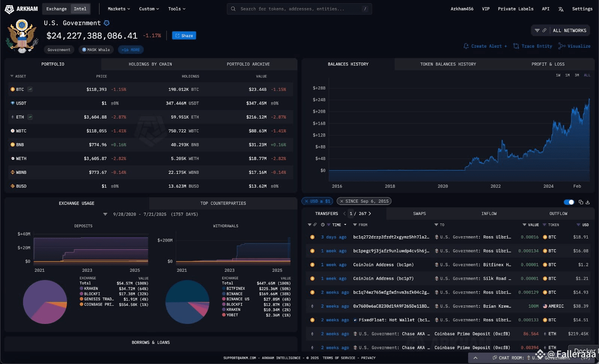
Task: Open the Top Counterparties tab
Action: [223, 204]
